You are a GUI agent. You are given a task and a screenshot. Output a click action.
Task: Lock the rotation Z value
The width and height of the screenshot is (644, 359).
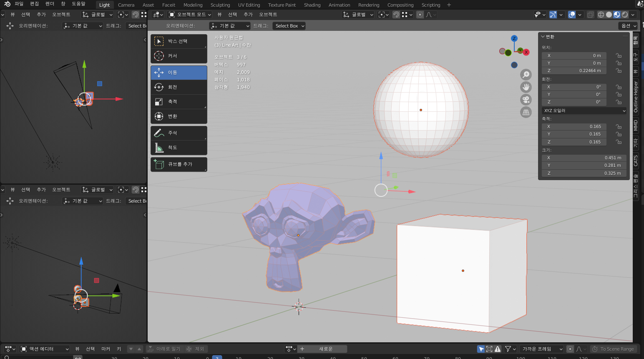coord(619,102)
